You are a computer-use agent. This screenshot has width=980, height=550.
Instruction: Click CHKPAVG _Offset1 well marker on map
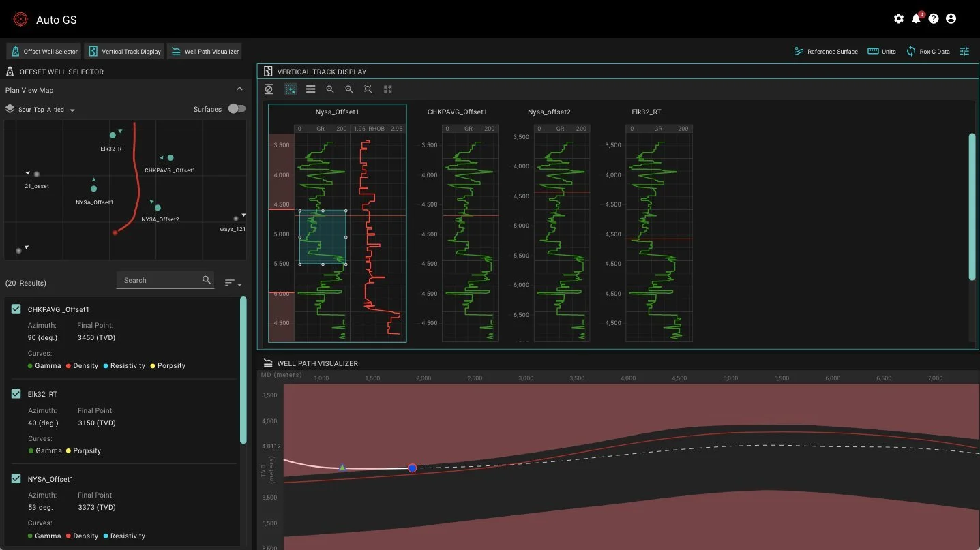click(170, 158)
